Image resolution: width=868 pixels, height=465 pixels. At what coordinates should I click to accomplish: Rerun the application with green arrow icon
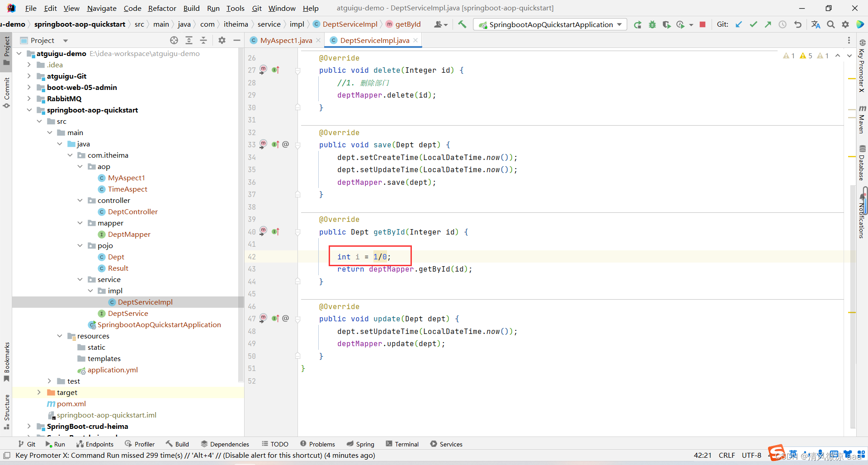637,24
